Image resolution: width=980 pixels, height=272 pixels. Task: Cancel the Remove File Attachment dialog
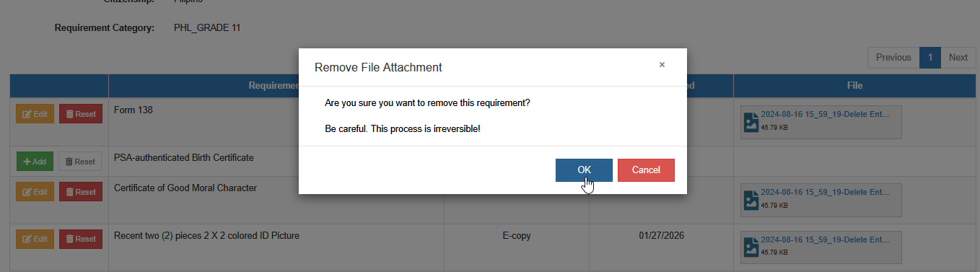tap(646, 170)
